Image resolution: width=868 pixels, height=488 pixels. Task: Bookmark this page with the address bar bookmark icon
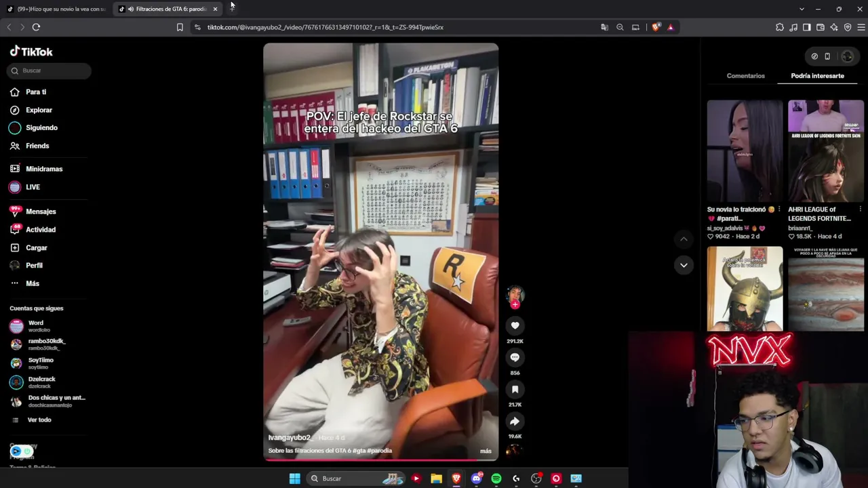coord(180,27)
